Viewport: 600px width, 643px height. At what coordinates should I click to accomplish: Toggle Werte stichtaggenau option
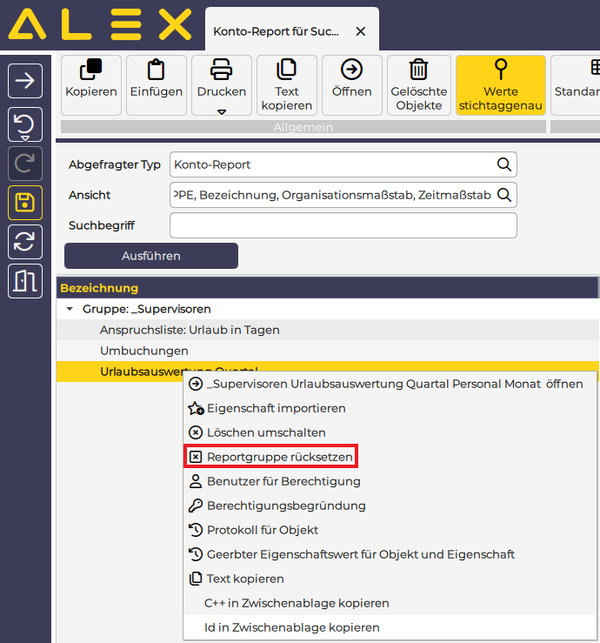[500, 85]
